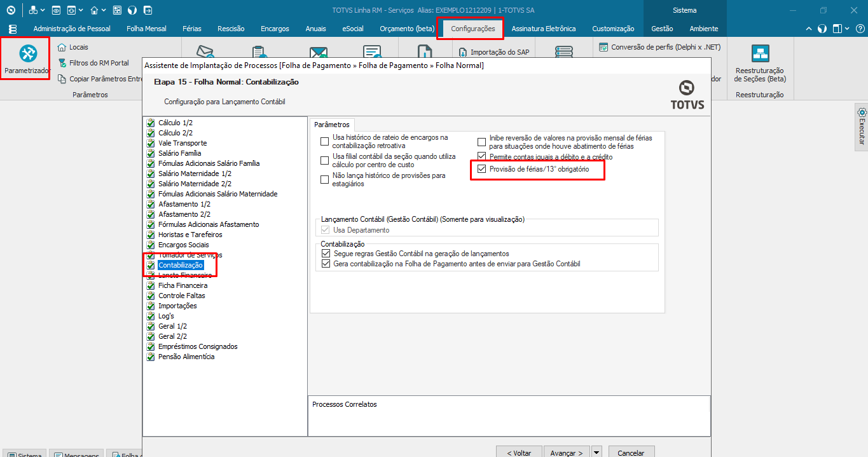
Task: Open Assinatura Eletrônica tab
Action: [544, 29]
